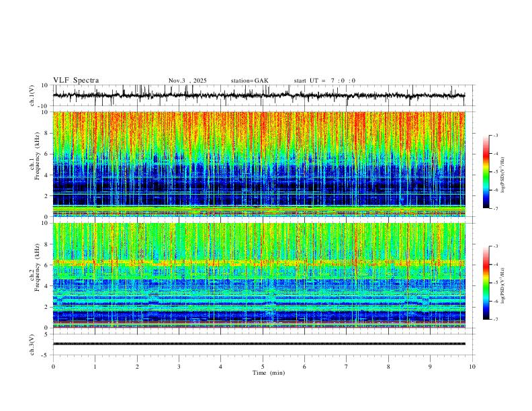532x411 pixels.
Task: Click the 'VLF Spectra' title text
Action: pyautogui.click(x=76, y=81)
